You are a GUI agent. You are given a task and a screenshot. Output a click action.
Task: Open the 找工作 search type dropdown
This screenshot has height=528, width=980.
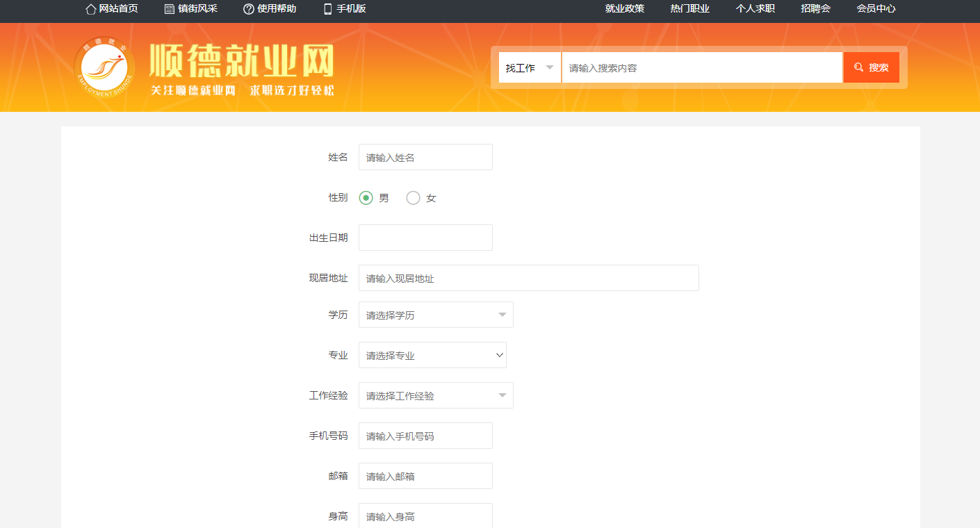(x=530, y=67)
